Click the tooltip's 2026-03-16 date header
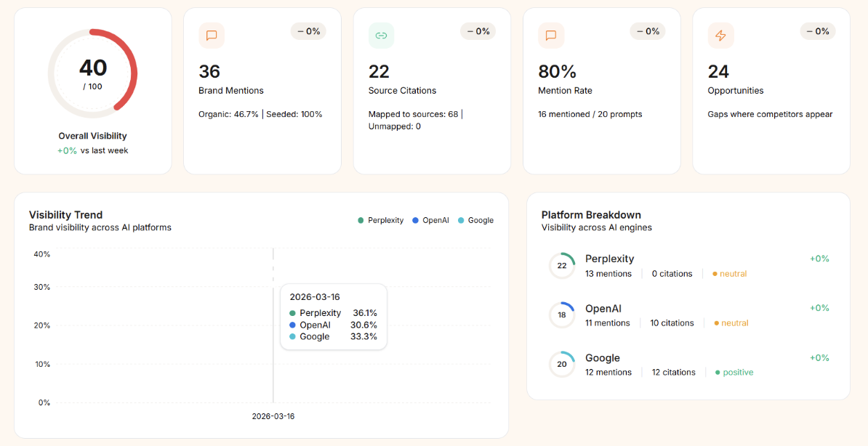Screen dimensions: 868x446 pos(315,297)
